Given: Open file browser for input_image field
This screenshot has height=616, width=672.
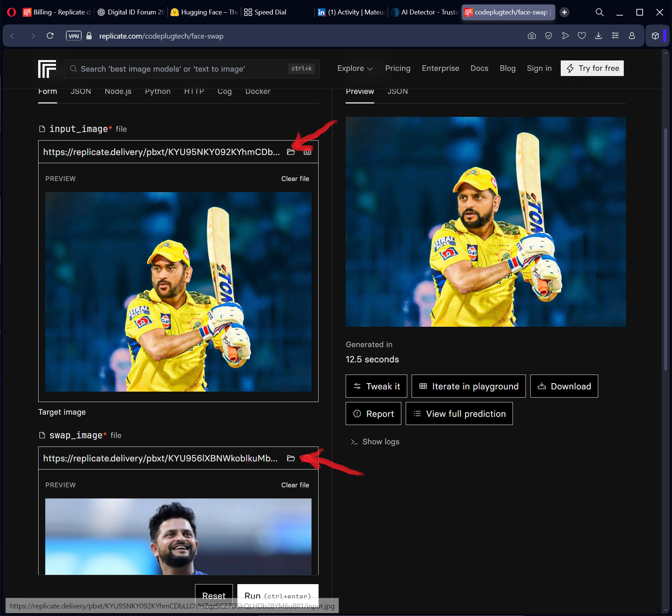Looking at the screenshot, I should tap(291, 152).
